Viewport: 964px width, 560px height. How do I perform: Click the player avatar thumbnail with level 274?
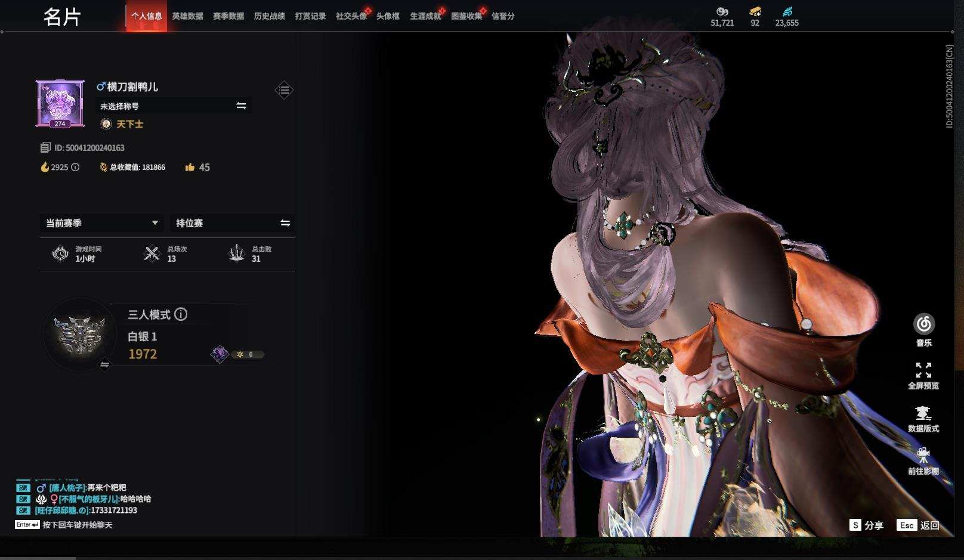(60, 104)
